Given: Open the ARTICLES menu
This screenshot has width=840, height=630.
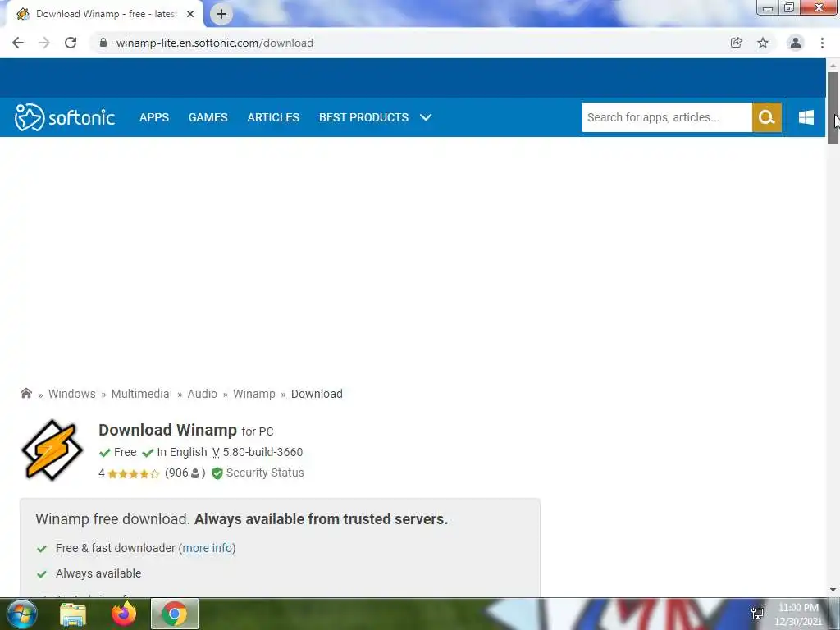Looking at the screenshot, I should pos(273,117).
